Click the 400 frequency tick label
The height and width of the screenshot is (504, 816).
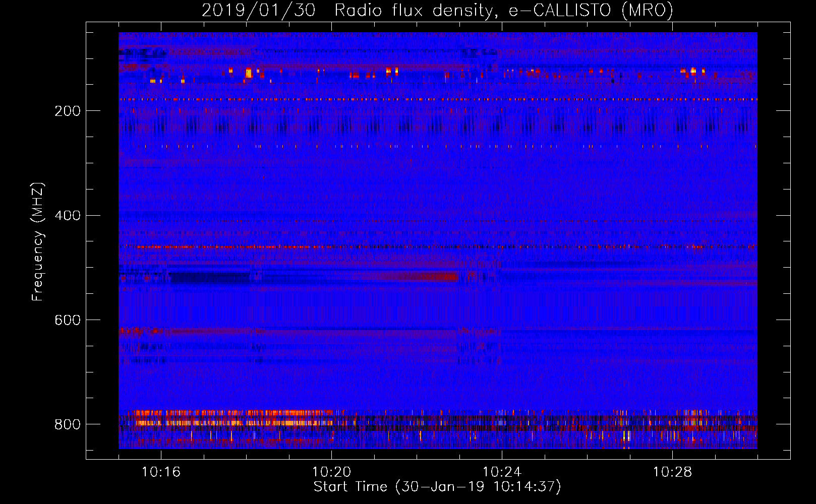click(x=68, y=216)
